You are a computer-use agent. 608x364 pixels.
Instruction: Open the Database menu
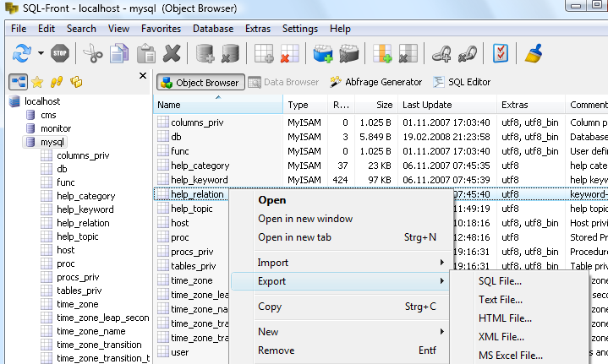point(213,29)
